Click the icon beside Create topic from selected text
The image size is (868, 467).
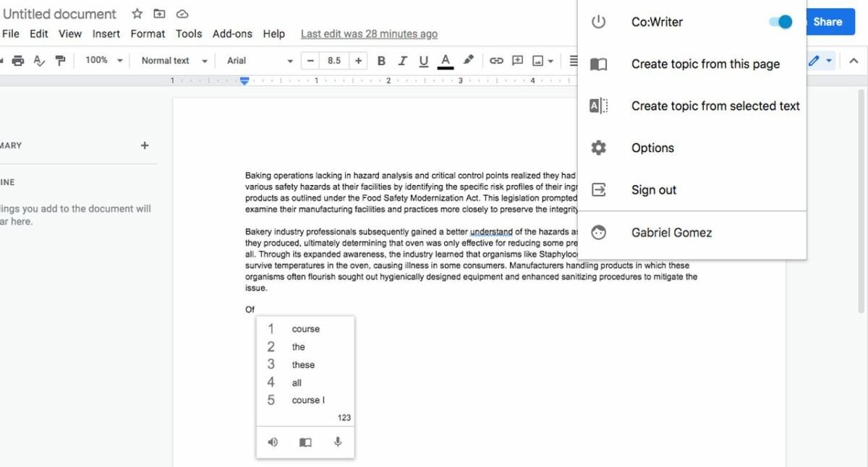(598, 106)
